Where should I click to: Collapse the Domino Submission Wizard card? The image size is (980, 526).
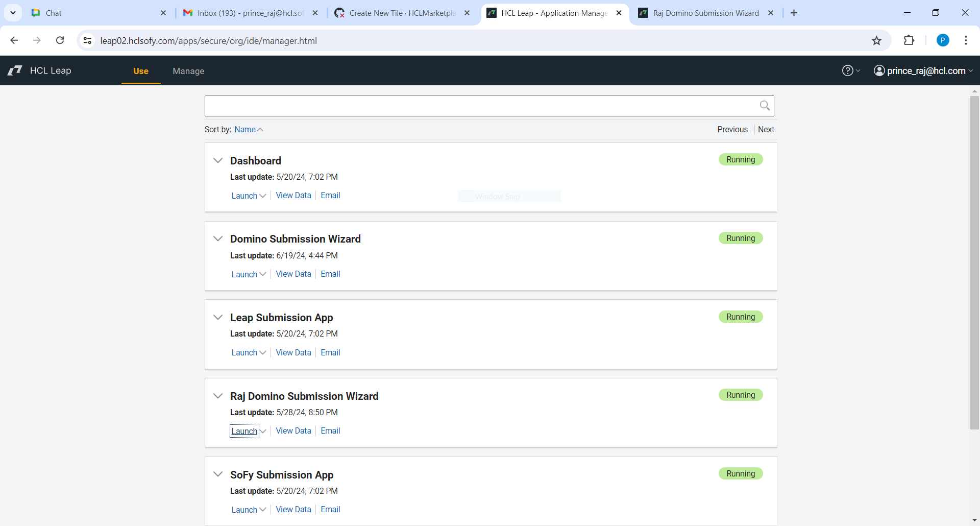pos(218,238)
